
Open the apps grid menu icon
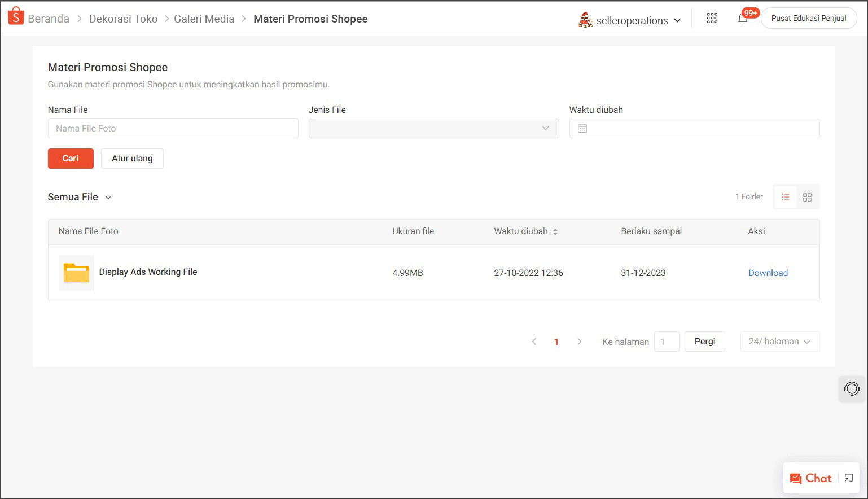pyautogui.click(x=712, y=19)
